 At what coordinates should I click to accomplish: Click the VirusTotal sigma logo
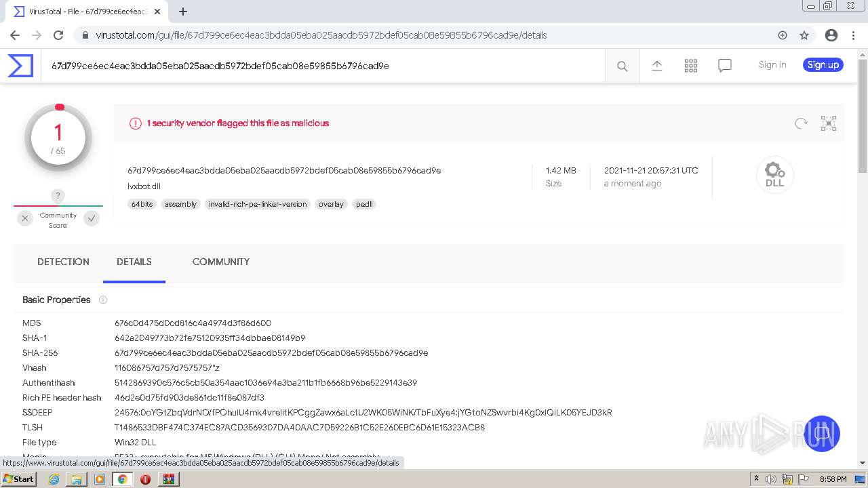[x=20, y=66]
